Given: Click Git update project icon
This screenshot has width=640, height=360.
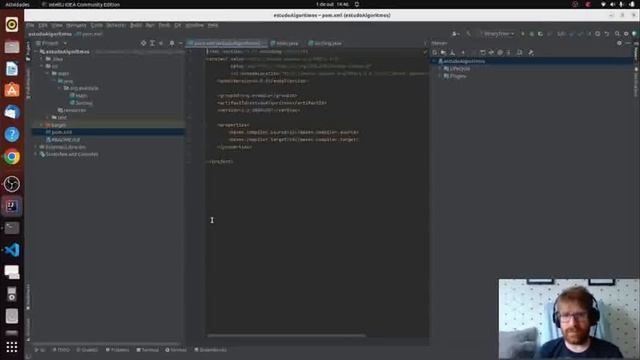Looking at the screenshot, I should pyautogui.click(x=571, y=34).
